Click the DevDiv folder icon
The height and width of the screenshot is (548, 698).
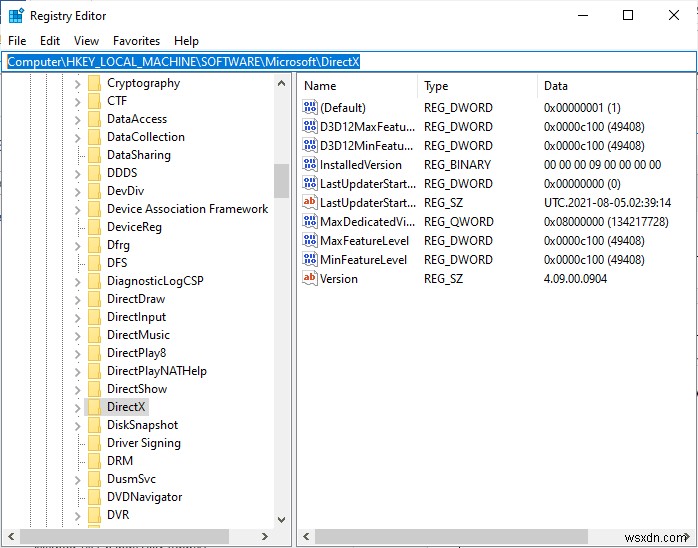coord(94,191)
